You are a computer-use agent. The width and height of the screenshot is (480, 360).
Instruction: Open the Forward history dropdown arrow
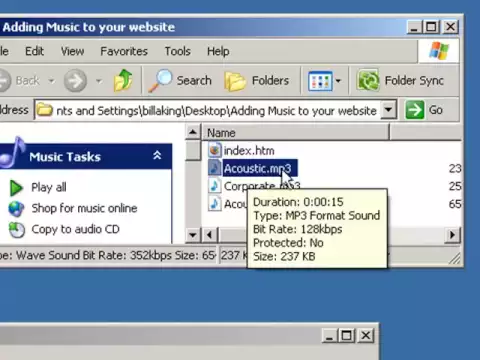click(99, 81)
